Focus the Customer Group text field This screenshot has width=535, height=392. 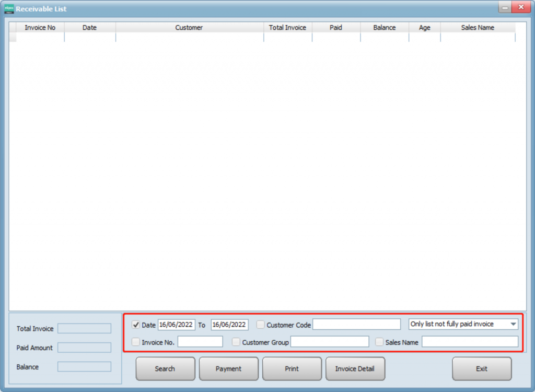click(329, 342)
